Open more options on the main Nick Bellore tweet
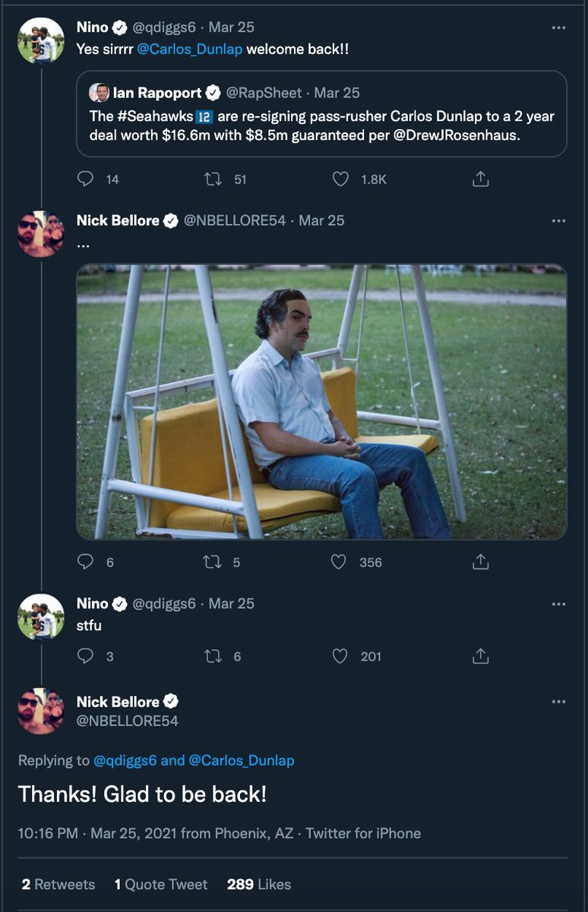Screen dimensions: 588x912 coord(558,701)
